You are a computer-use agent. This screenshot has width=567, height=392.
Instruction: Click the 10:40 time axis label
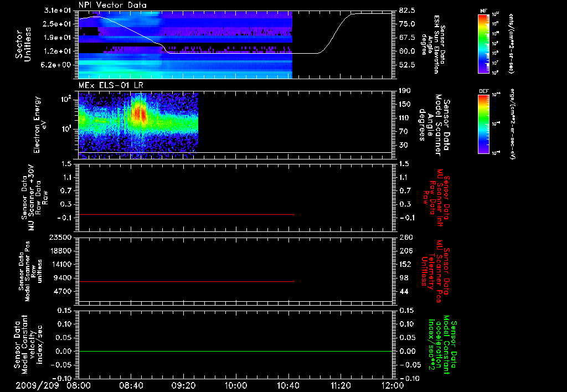[x=288, y=386]
